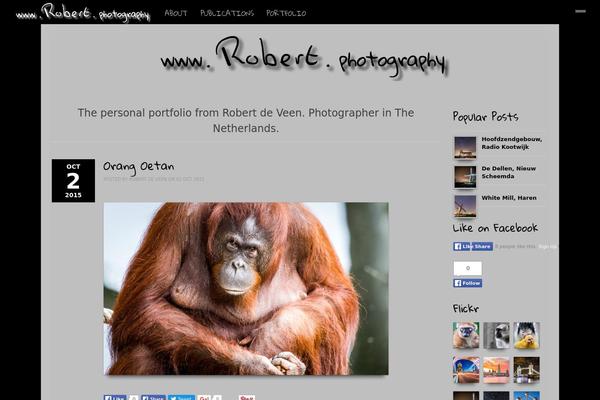Click the sidebar Facebook Share button
Image resolution: width=600 pixels, height=400 pixels.
(x=483, y=247)
